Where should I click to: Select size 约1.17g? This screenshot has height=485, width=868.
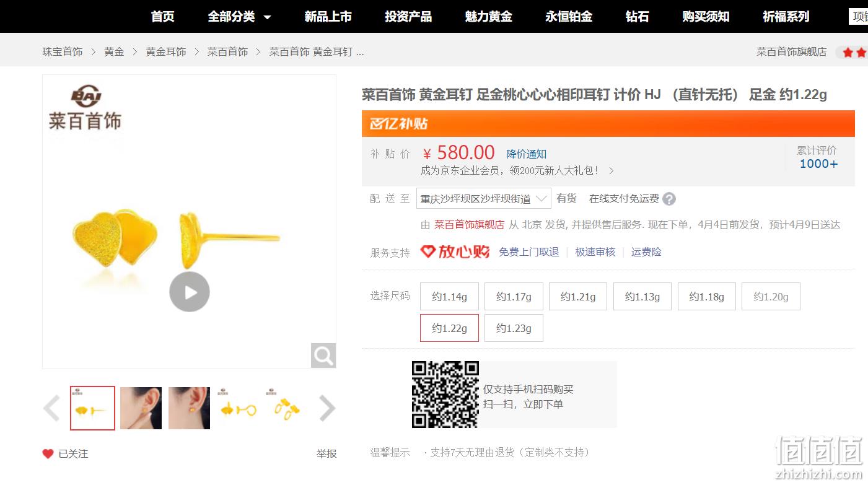click(x=514, y=297)
